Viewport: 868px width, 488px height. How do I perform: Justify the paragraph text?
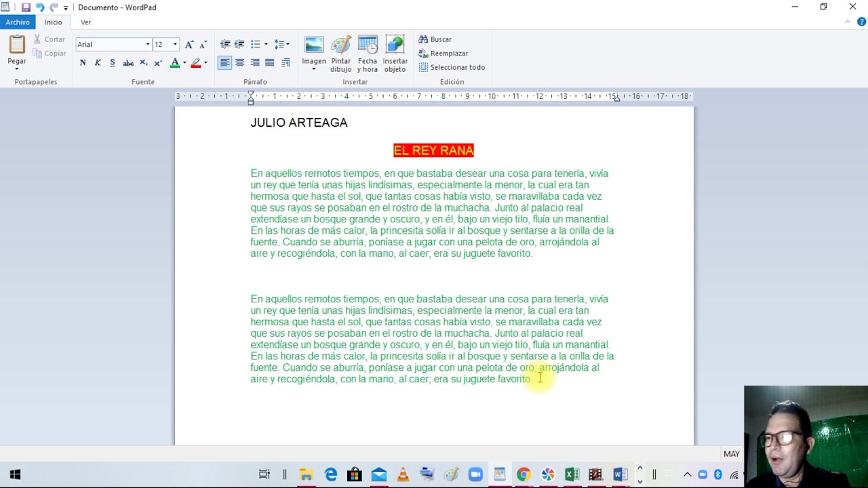pyautogui.click(x=270, y=63)
